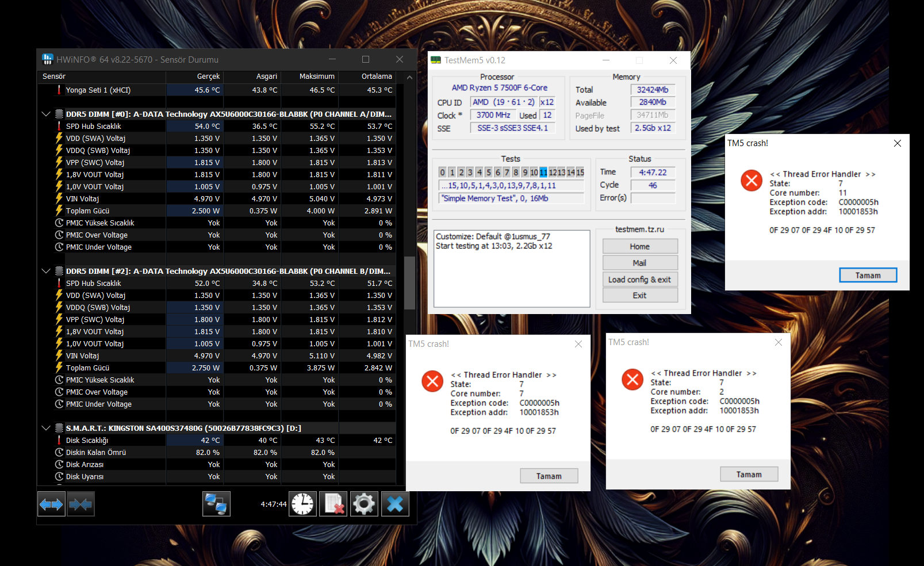
Task: Open the network remote monitoring icon in HWiNFO
Action: point(216,504)
